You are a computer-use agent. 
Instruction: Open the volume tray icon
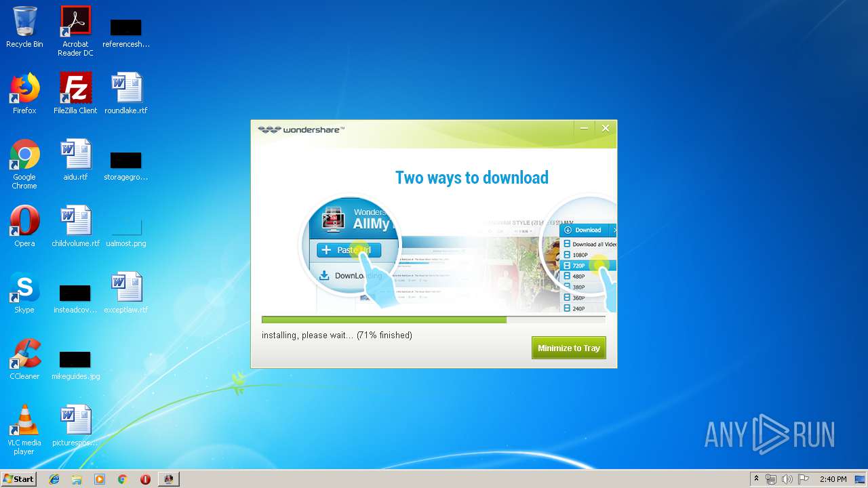click(787, 479)
